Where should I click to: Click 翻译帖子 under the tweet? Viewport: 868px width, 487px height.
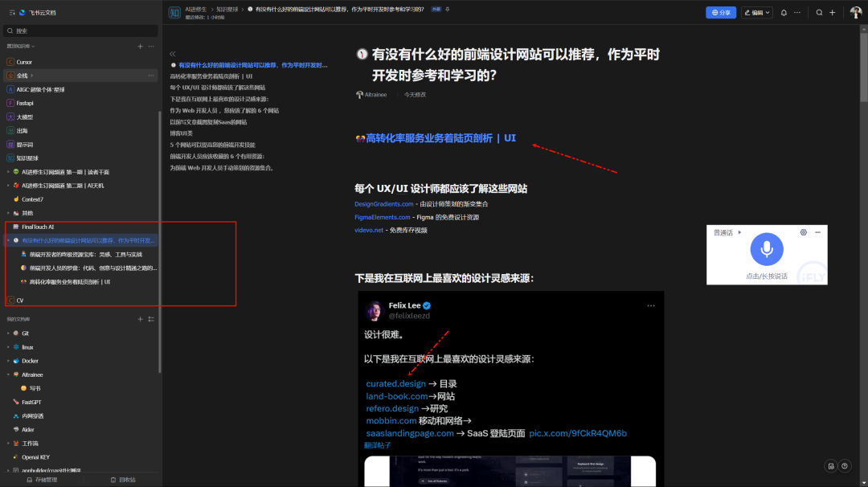click(378, 445)
